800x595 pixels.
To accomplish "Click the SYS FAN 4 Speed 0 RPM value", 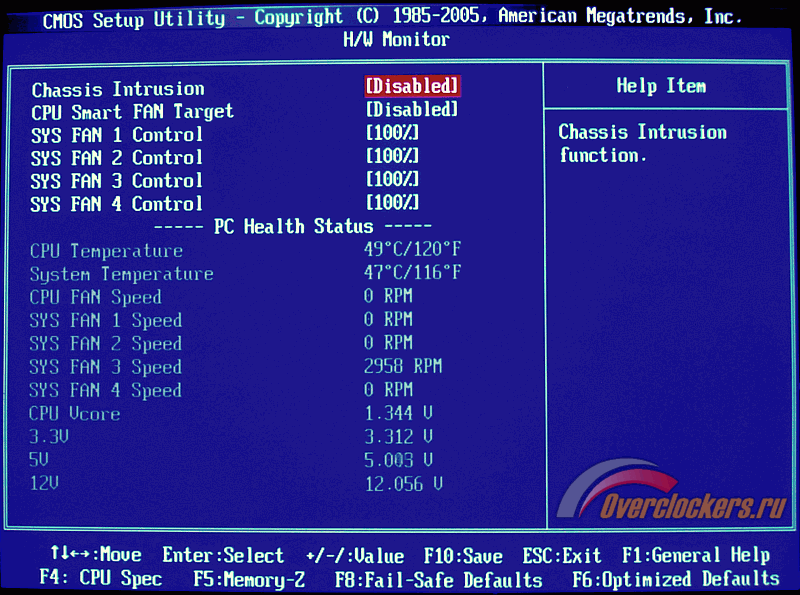I will click(x=388, y=390).
